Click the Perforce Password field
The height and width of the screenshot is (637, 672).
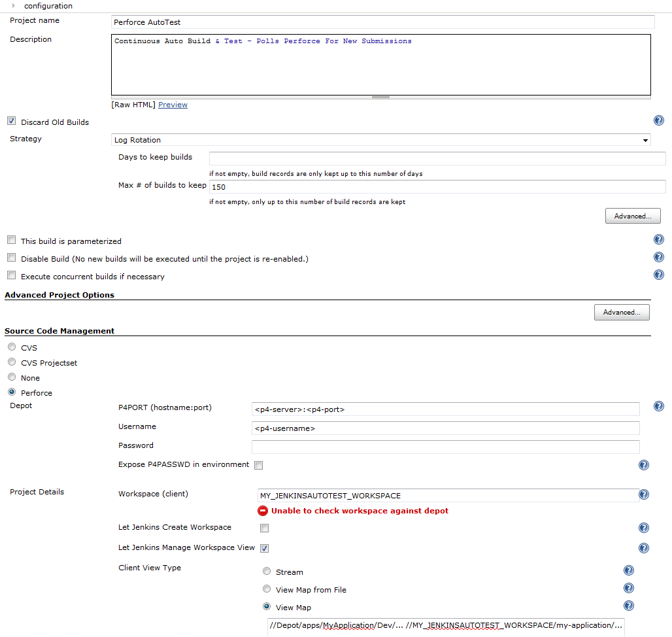445,447
